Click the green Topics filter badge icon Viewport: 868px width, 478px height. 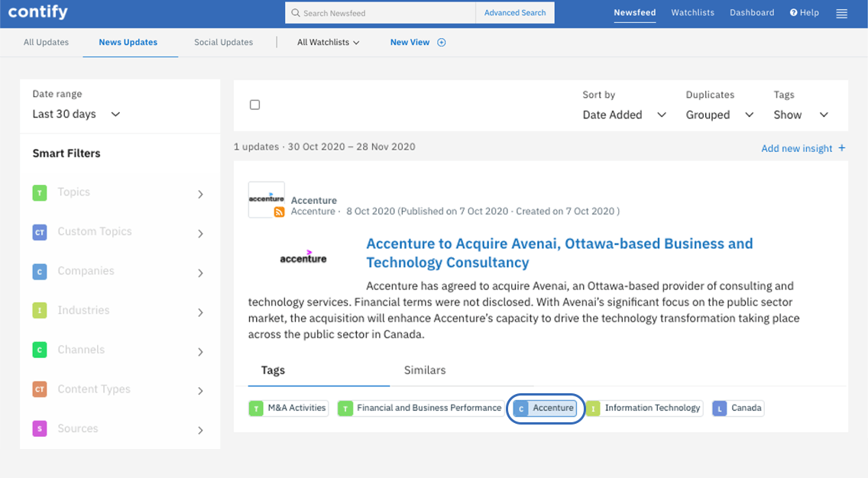tap(40, 192)
